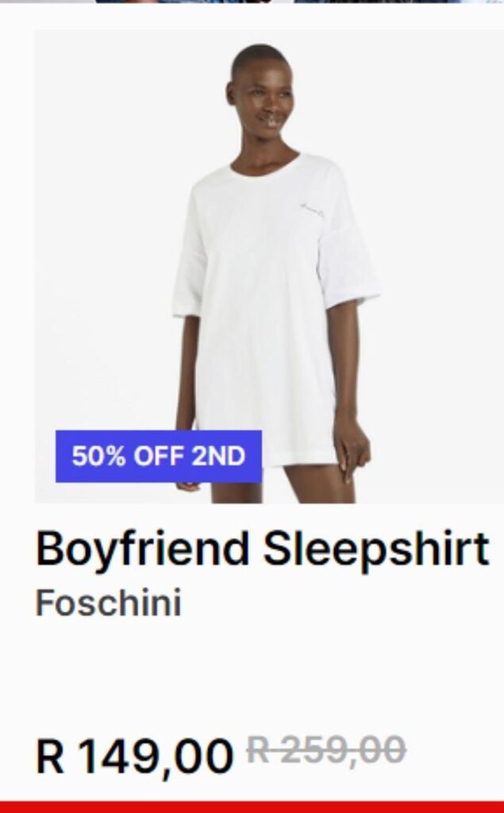This screenshot has height=813, width=504.
Task: Click the 50% OFF 2ND promo badge
Action: click(159, 457)
